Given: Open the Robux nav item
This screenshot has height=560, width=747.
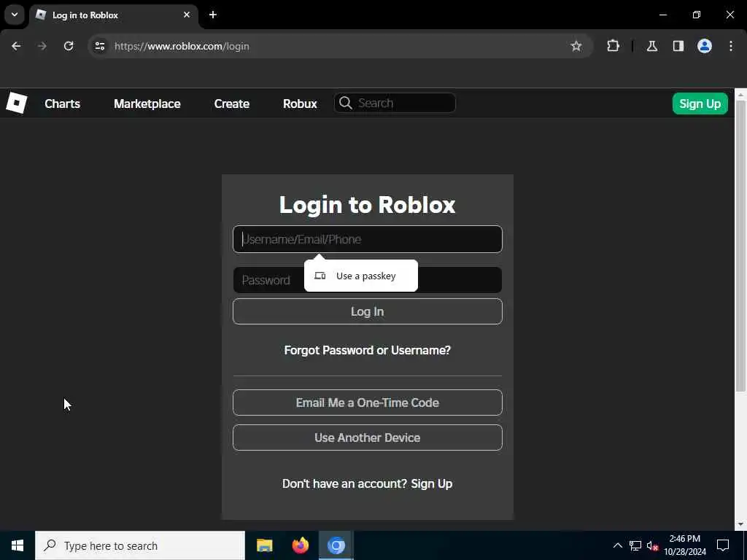Looking at the screenshot, I should tap(300, 104).
